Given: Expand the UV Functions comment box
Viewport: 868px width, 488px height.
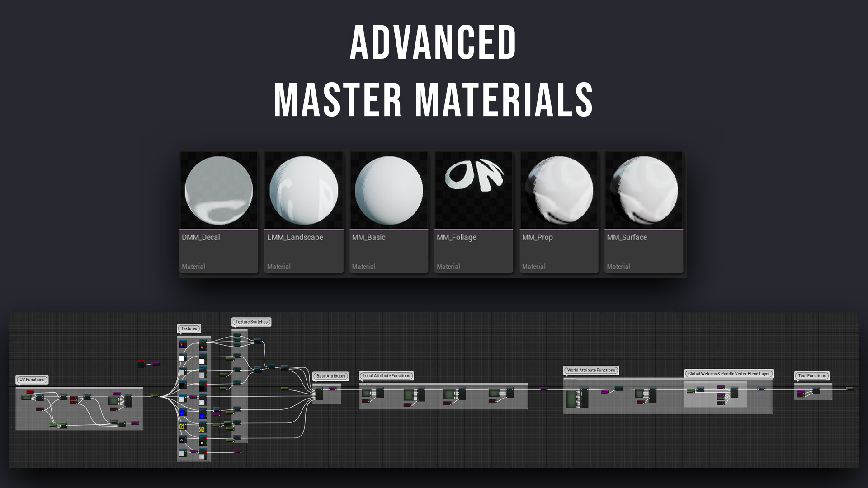Looking at the screenshot, I should pos(31,380).
